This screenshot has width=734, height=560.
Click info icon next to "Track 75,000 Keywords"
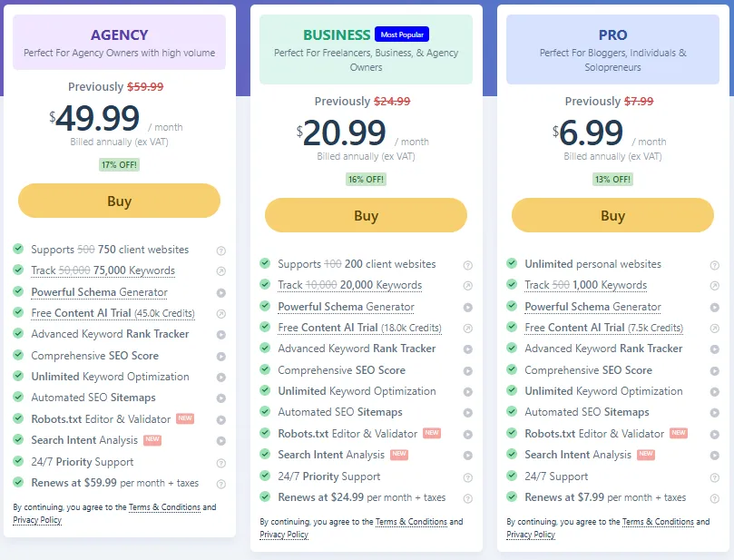[x=220, y=272]
